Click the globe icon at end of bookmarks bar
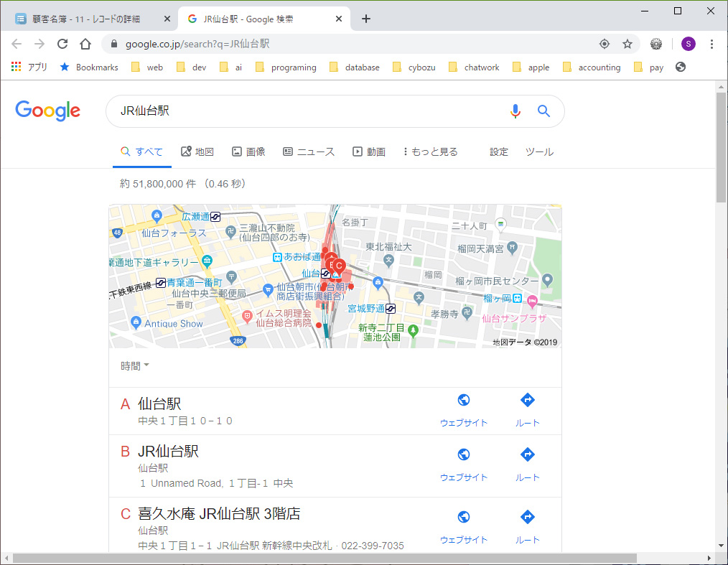 680,67
